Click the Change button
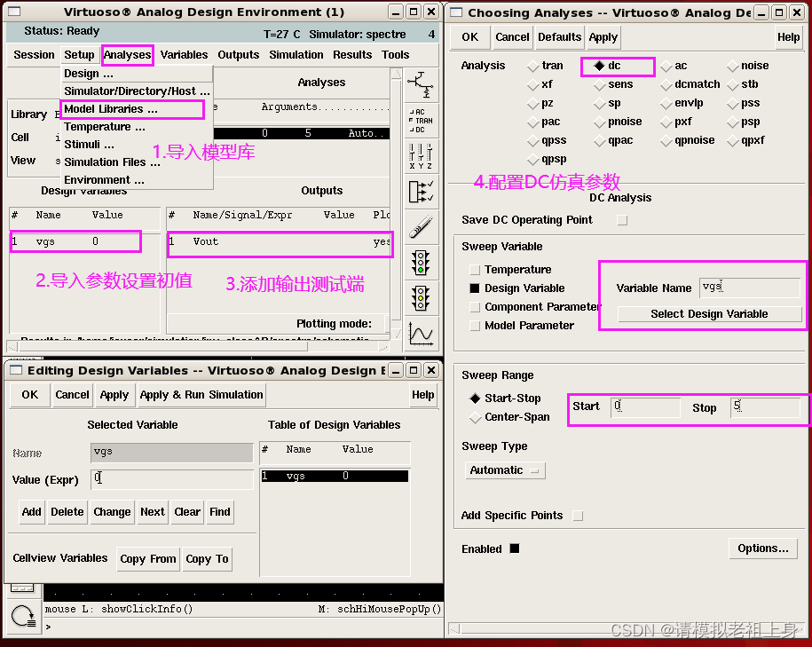812x647 pixels. [x=112, y=512]
